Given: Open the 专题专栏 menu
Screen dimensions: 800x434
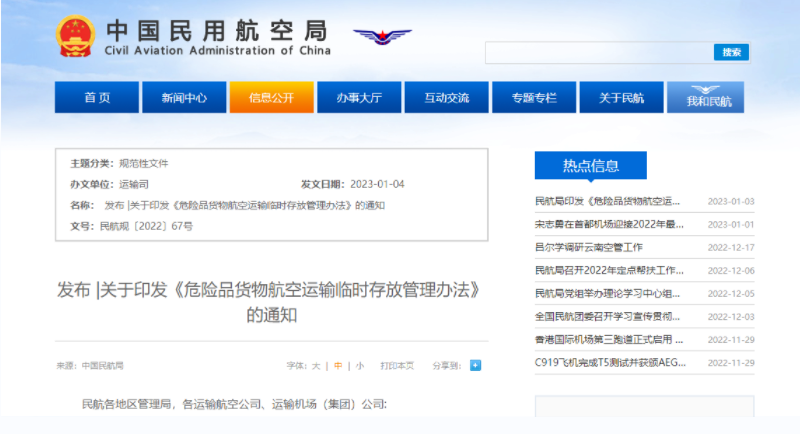Looking at the screenshot, I should [534, 97].
